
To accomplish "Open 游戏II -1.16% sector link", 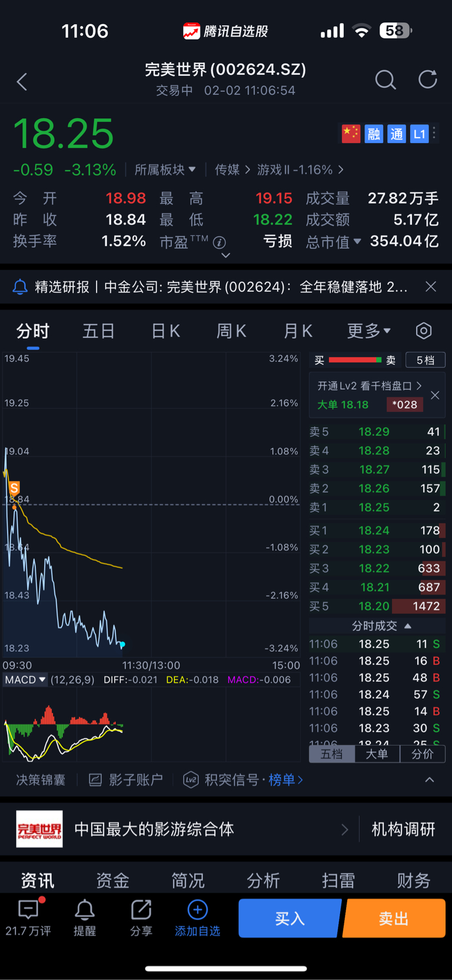I will 300,170.
